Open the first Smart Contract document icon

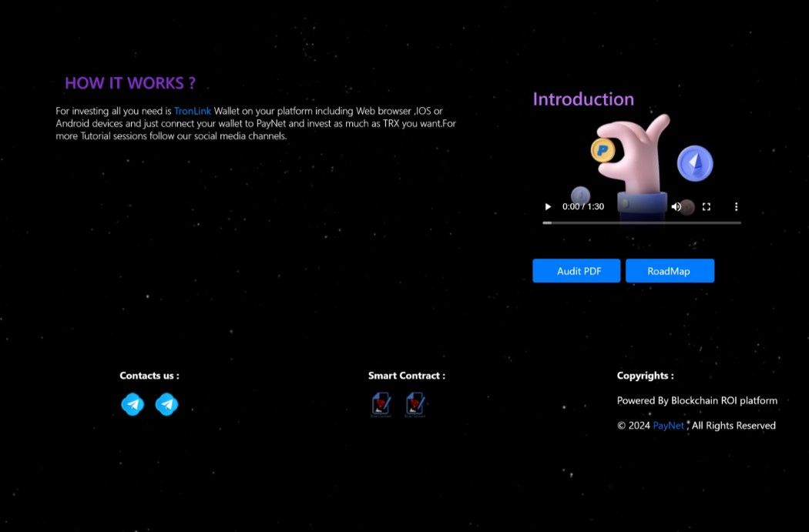[x=381, y=404]
